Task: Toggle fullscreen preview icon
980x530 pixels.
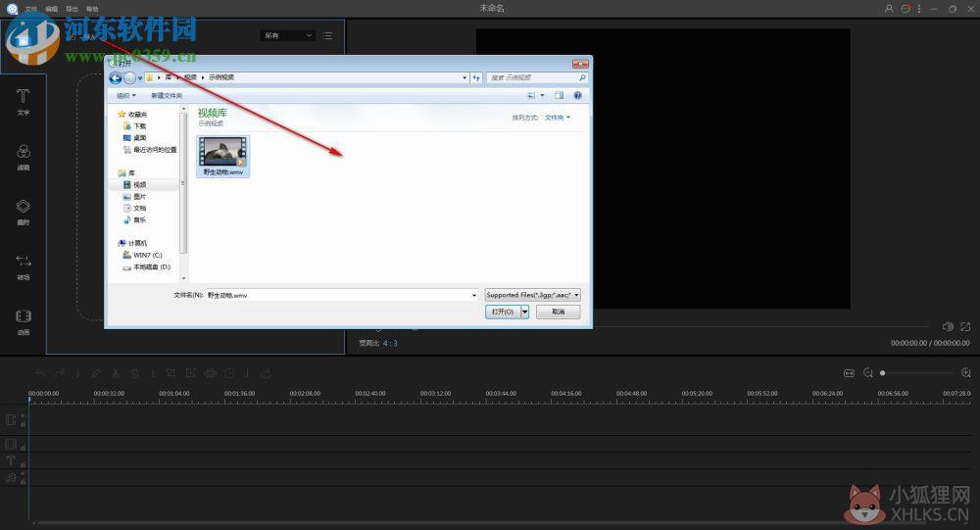Action: (965, 326)
